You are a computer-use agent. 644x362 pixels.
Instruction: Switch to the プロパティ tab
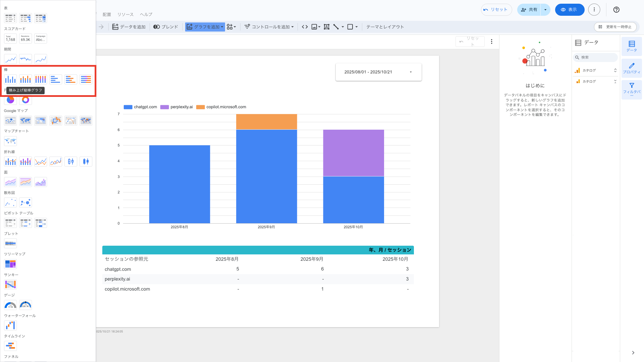632,68
